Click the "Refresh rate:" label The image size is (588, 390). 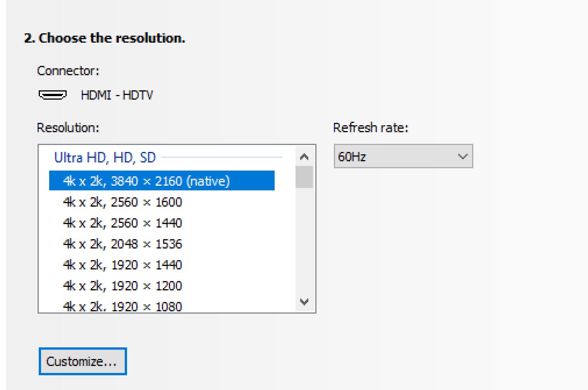click(x=370, y=128)
